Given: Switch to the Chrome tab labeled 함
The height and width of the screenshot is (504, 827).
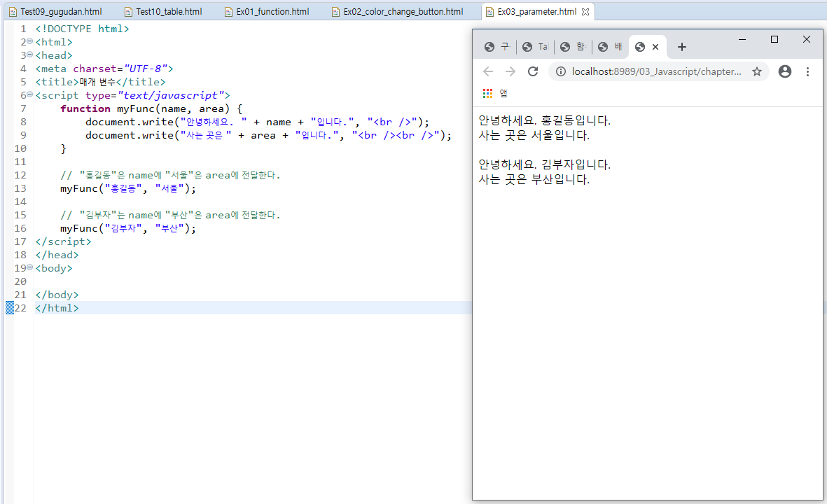Looking at the screenshot, I should coord(573,47).
